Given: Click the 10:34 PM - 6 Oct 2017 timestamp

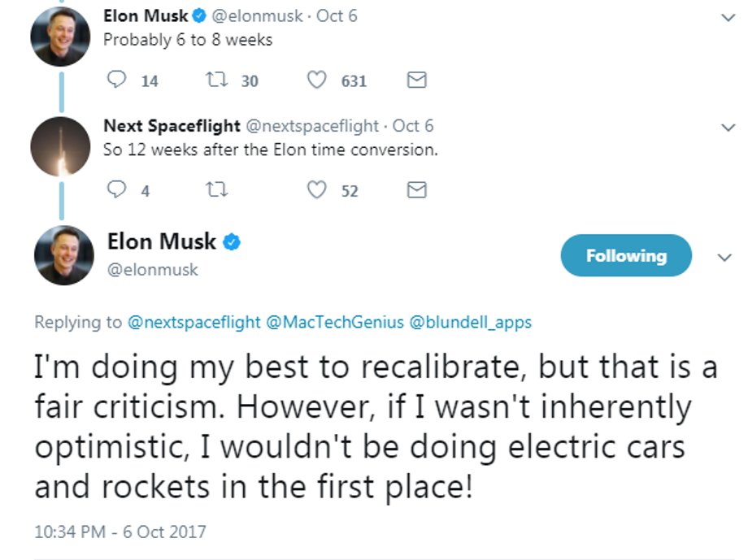Looking at the screenshot, I should tap(120, 532).
